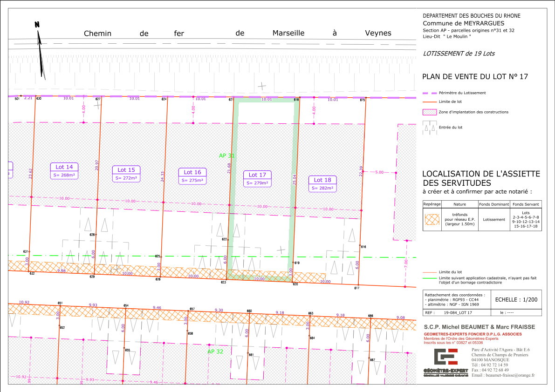Click survey point number 501

17,99
